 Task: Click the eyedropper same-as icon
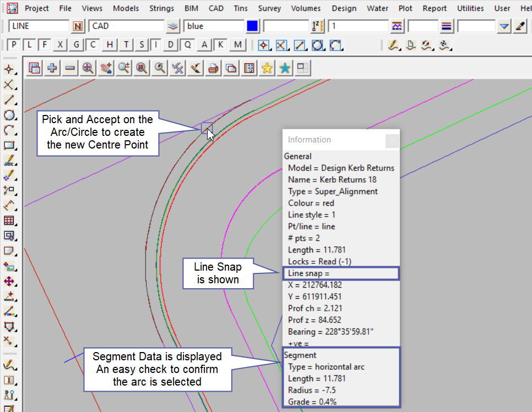click(x=519, y=26)
